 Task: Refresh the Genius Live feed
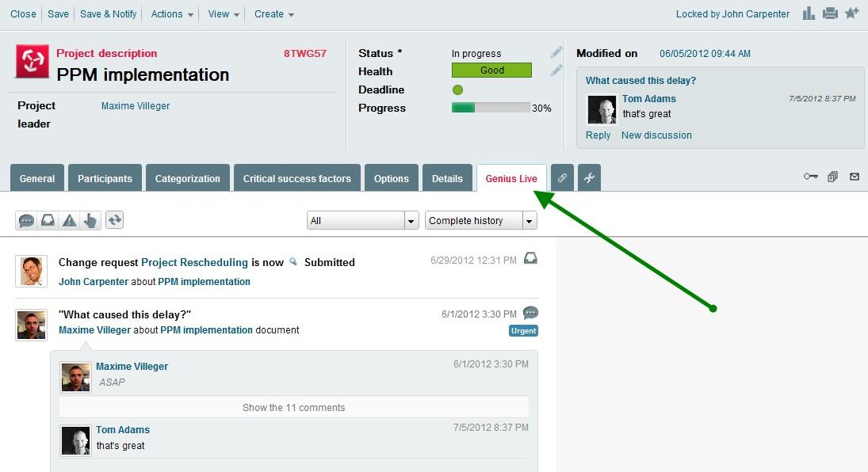(115, 220)
